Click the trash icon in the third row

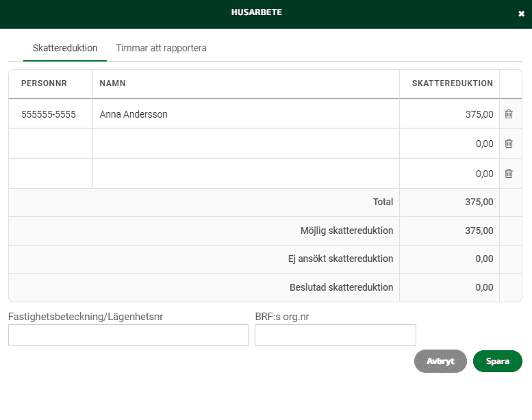(509, 174)
